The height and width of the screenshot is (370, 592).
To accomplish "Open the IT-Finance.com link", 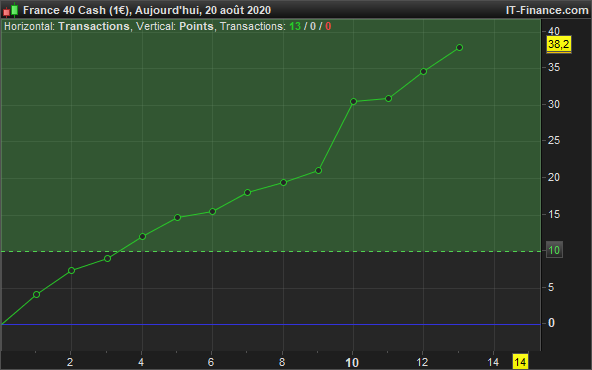I will coord(547,10).
